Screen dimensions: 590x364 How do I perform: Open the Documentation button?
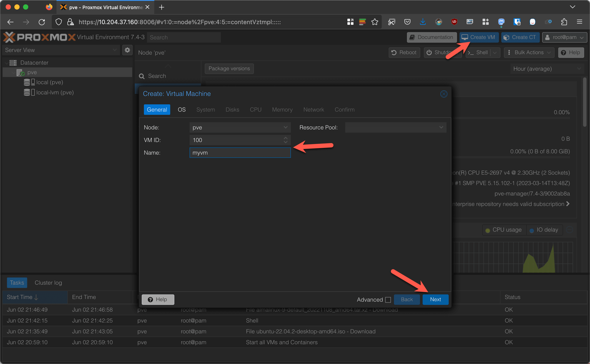pos(432,37)
